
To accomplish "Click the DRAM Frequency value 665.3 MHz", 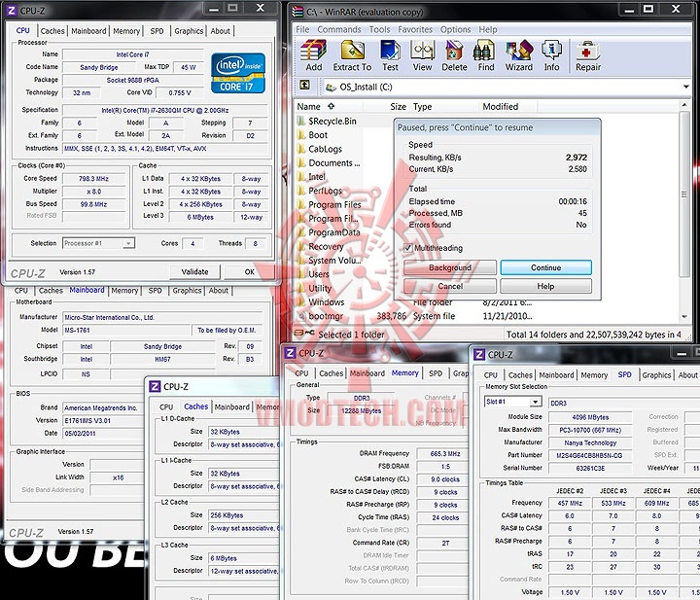I will click(x=445, y=453).
